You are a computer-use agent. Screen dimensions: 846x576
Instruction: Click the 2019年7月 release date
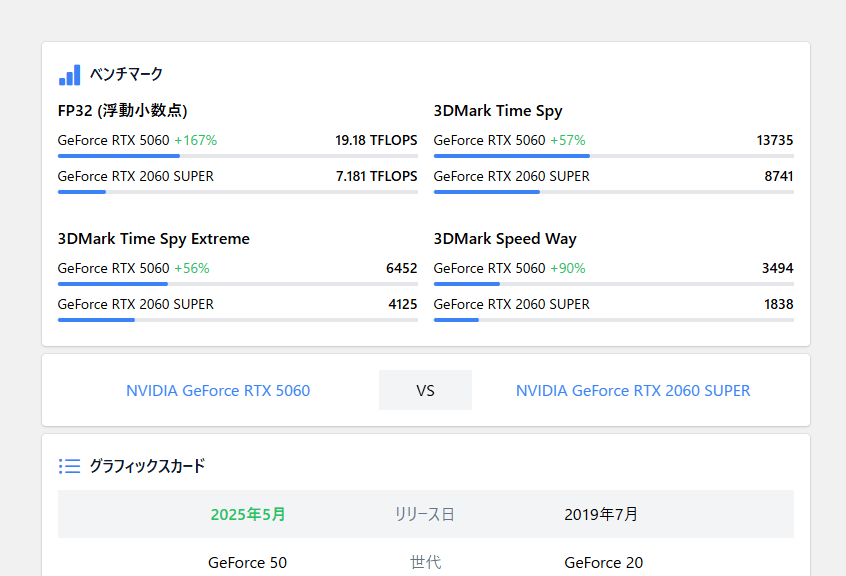tap(601, 515)
